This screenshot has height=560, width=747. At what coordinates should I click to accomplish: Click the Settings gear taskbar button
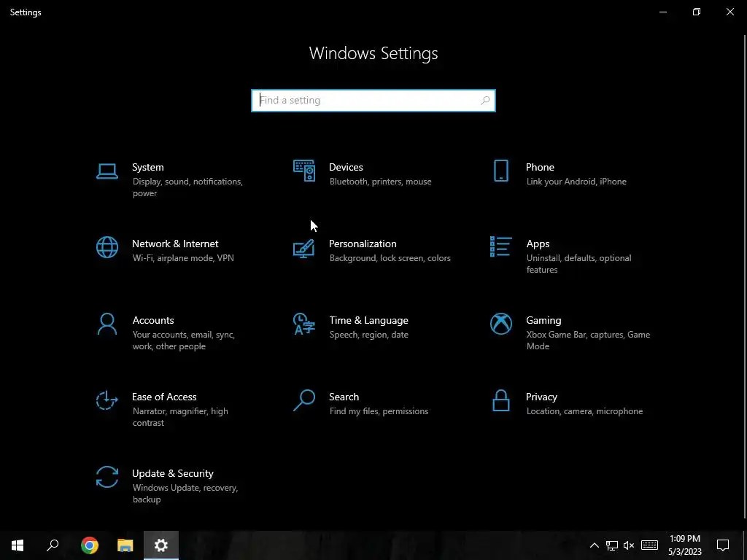click(161, 545)
